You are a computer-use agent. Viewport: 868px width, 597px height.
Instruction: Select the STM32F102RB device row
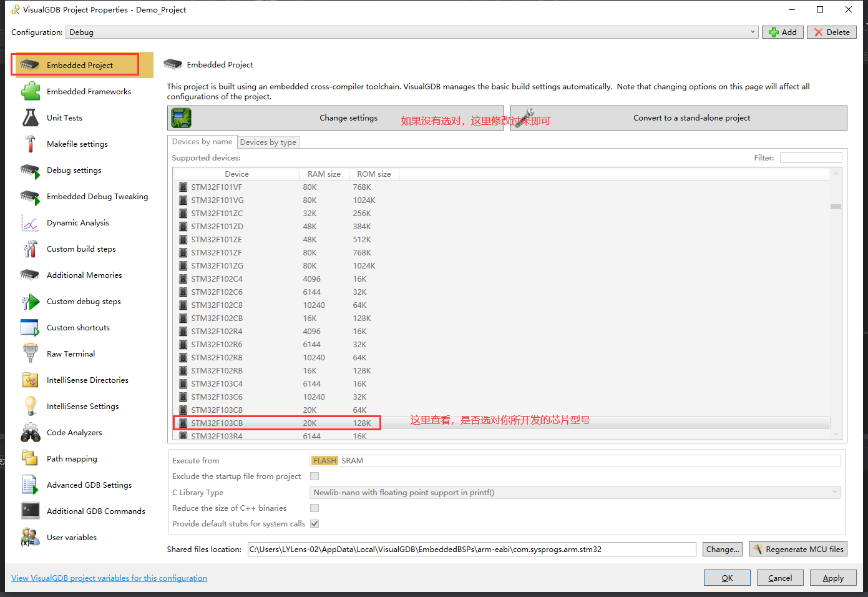point(502,371)
